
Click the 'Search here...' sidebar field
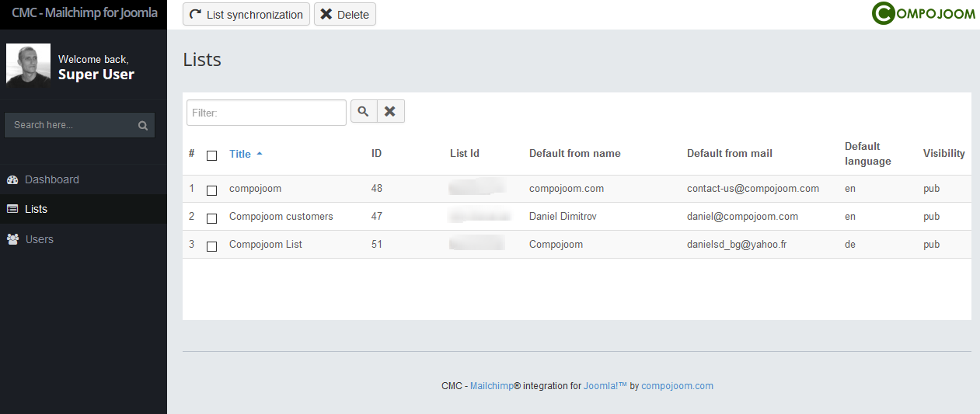tap(79, 125)
